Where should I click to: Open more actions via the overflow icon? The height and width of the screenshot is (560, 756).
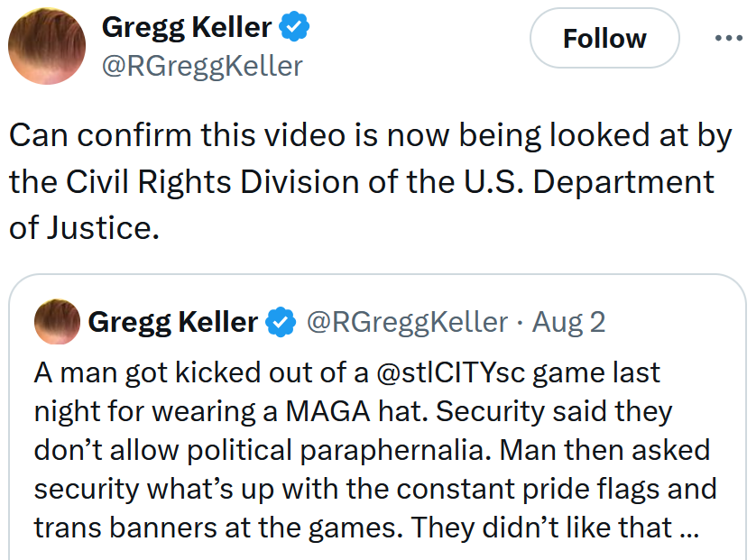pos(727,36)
